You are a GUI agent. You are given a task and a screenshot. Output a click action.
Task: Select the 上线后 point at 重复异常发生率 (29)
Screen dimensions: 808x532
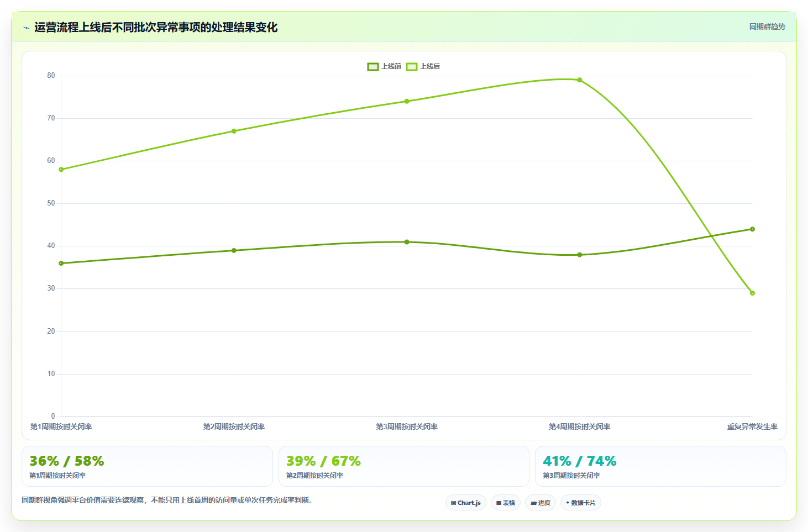[x=752, y=293]
